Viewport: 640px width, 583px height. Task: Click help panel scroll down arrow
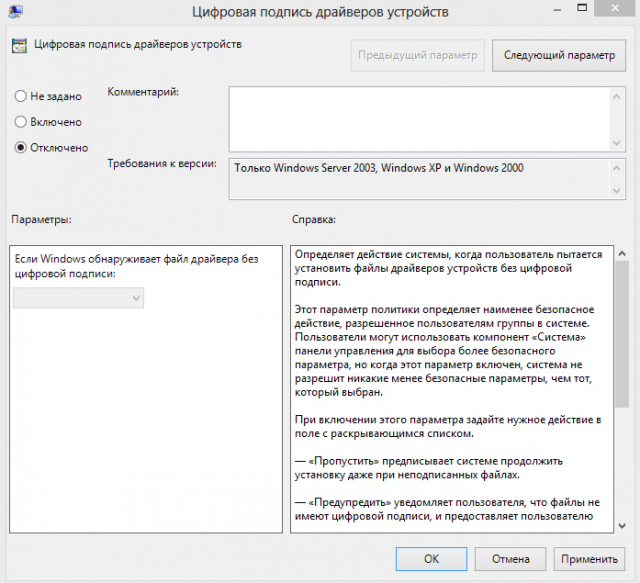click(622, 526)
